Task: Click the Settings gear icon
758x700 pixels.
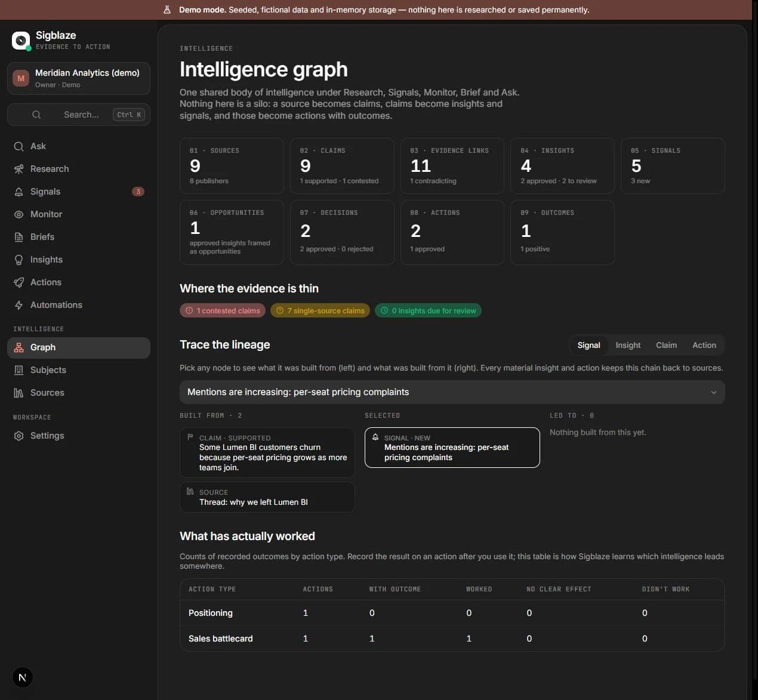Action: [19, 436]
